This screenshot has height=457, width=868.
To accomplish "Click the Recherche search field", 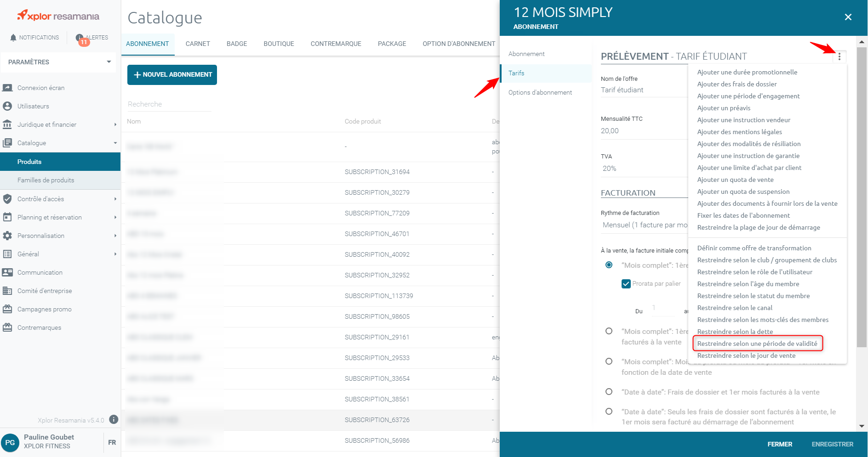I will (169, 104).
